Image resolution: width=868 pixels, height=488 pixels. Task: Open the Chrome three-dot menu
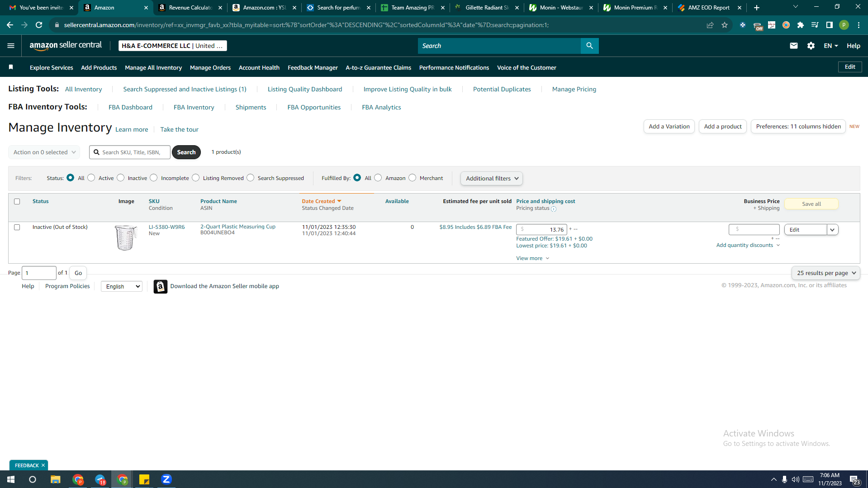click(x=859, y=25)
